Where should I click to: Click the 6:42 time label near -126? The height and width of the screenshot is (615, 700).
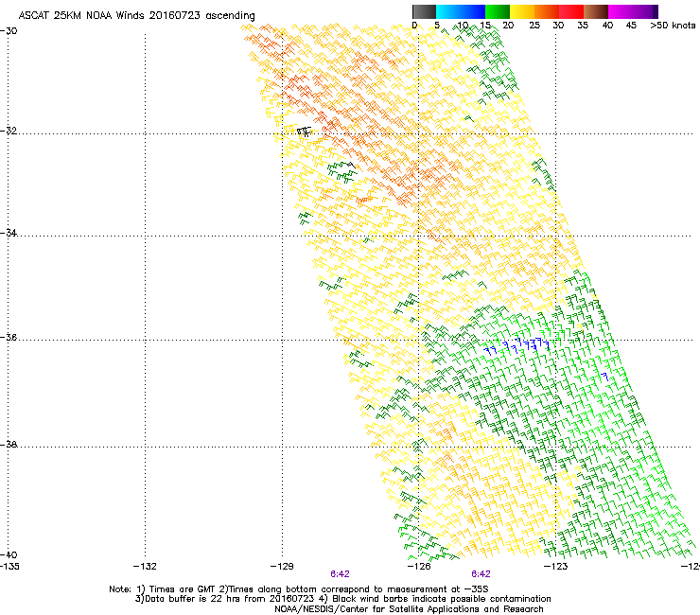click(x=481, y=574)
